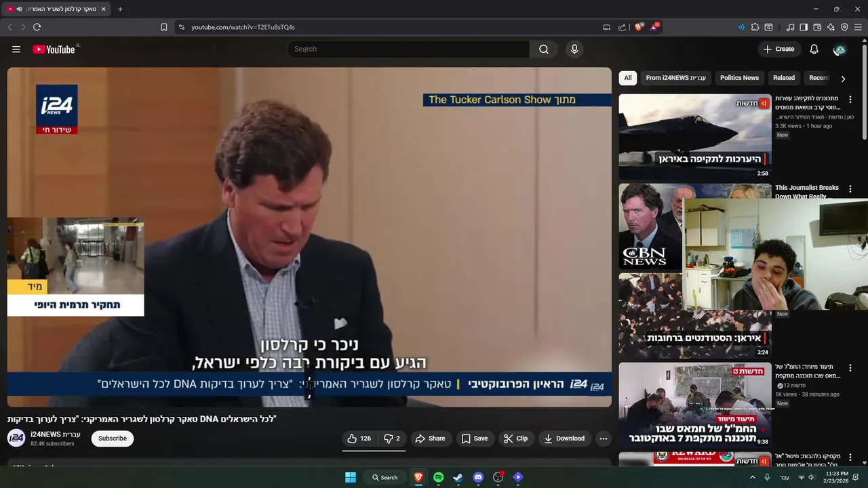Open the VPN shield icon
The width and height of the screenshot is (868, 488).
pyautogui.click(x=844, y=27)
